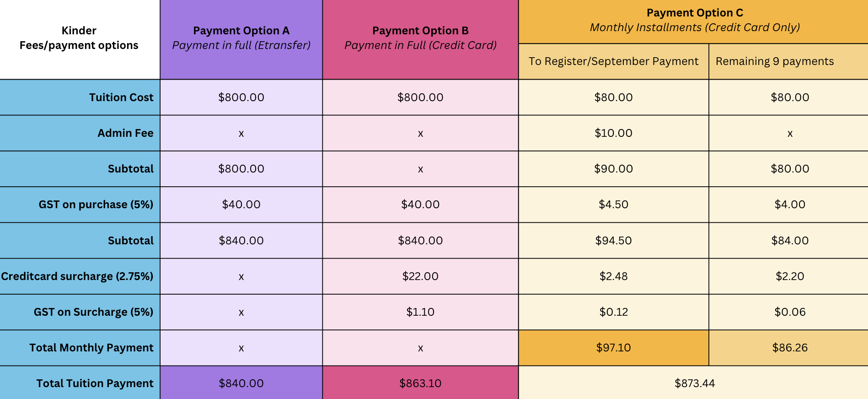Click the $22.00 surcharge cell
868x399 pixels.
[420, 276]
